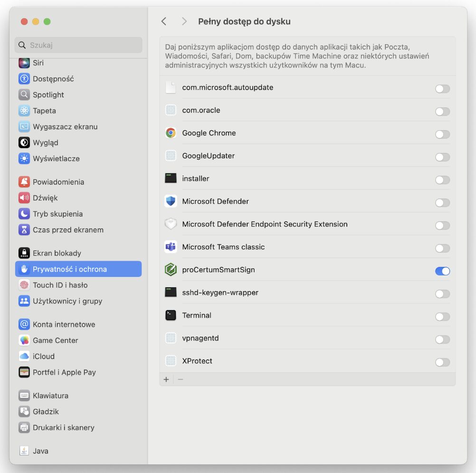Click Microsoft Defender Endpoint Security Extension label
Viewport: 476px width, 473px height.
click(x=265, y=224)
